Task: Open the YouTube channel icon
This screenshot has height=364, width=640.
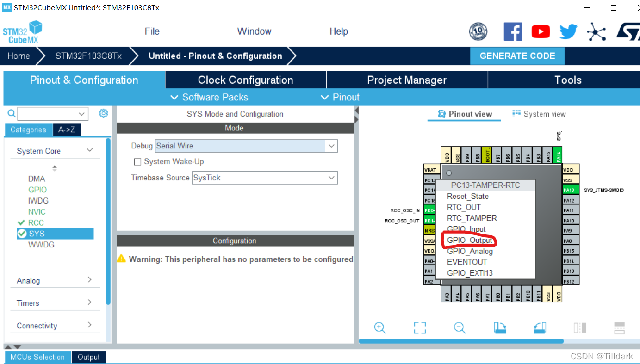Action: (541, 31)
